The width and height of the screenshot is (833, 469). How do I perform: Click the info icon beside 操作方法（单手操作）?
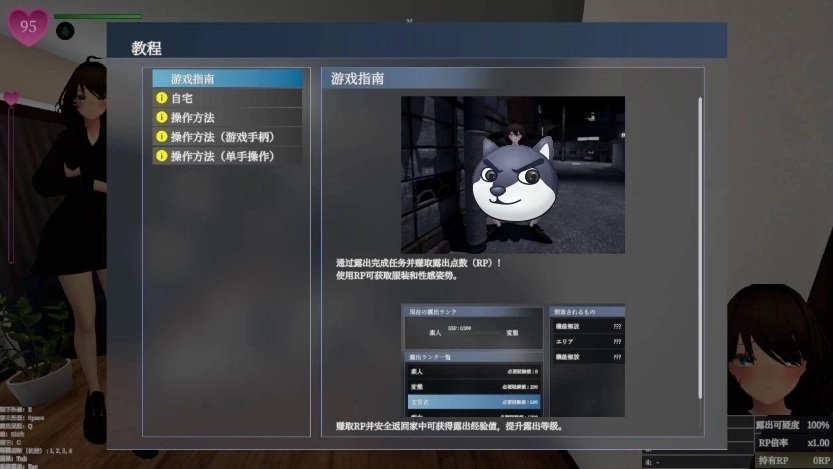161,156
